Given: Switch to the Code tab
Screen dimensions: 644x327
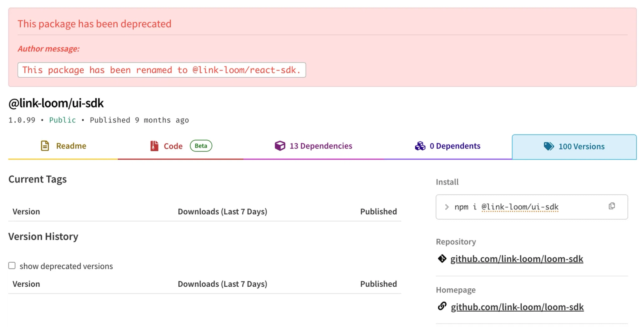Looking at the screenshot, I should [181, 146].
